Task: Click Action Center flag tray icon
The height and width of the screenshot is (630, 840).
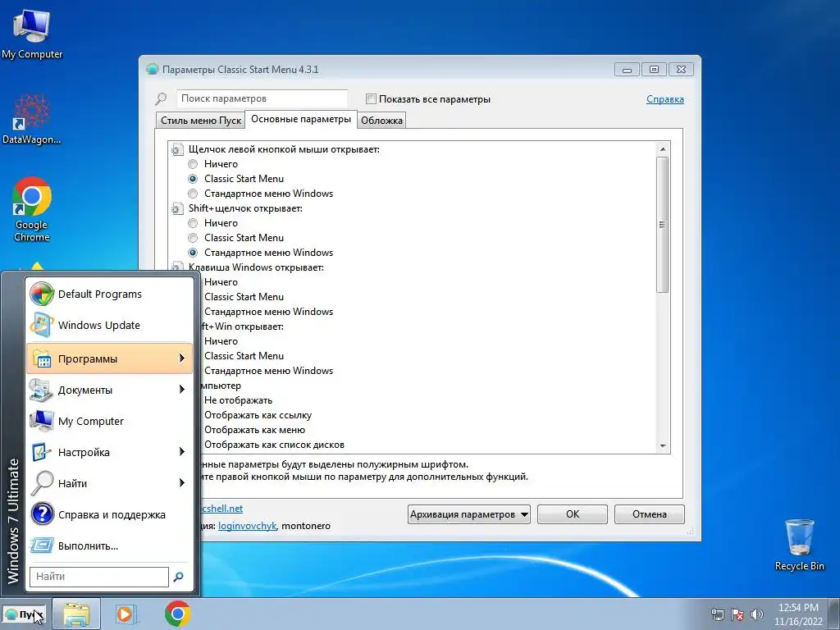Action: [x=737, y=614]
